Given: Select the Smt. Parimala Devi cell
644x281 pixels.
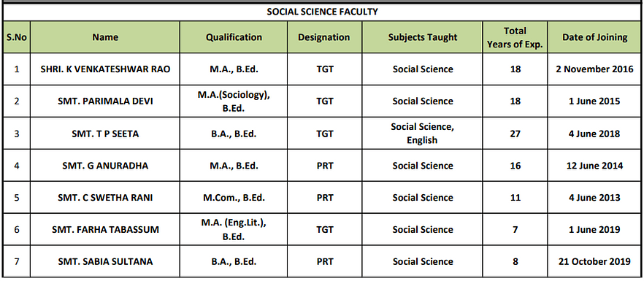Looking at the screenshot, I should [x=105, y=101].
